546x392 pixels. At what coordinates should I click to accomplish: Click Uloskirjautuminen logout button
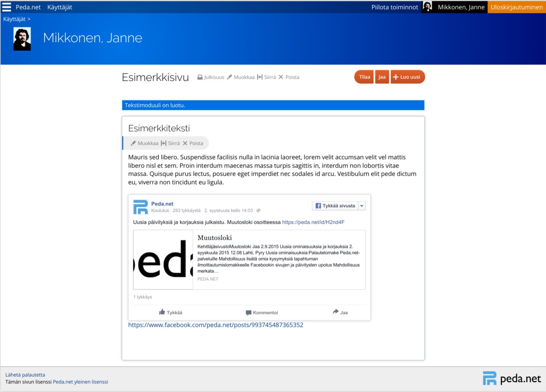tap(517, 7)
